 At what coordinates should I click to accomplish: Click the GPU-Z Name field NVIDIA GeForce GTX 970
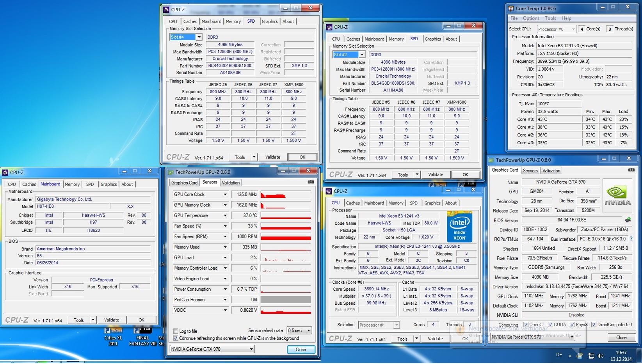click(562, 182)
